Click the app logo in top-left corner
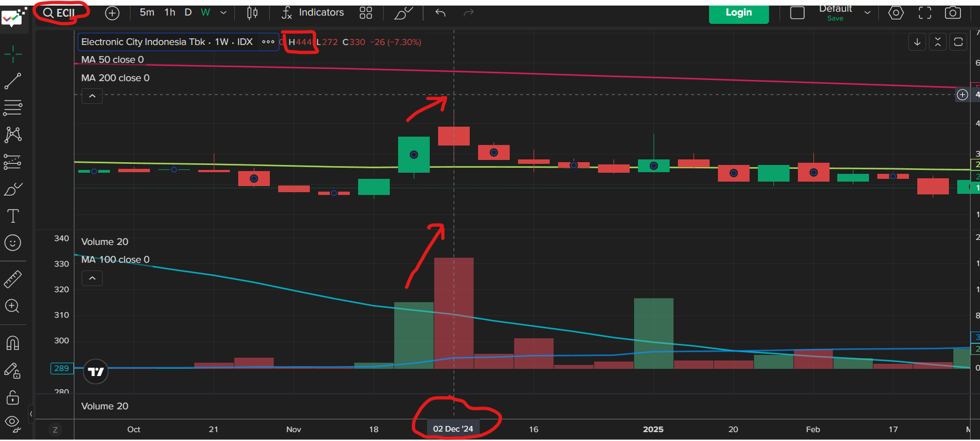Screen dimensions: 980x441 (13, 18)
